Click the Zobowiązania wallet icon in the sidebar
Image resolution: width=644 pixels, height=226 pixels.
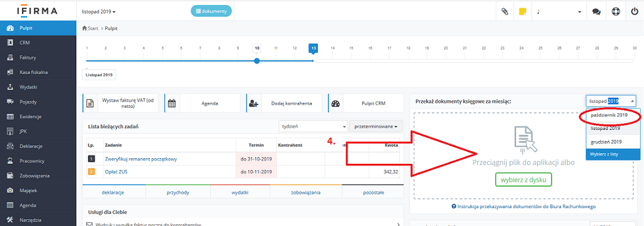click(10, 176)
